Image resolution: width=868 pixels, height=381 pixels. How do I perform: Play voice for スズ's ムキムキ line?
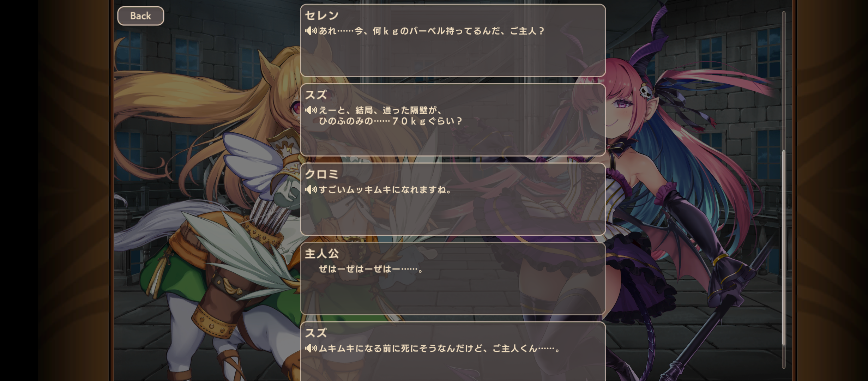coord(311,349)
